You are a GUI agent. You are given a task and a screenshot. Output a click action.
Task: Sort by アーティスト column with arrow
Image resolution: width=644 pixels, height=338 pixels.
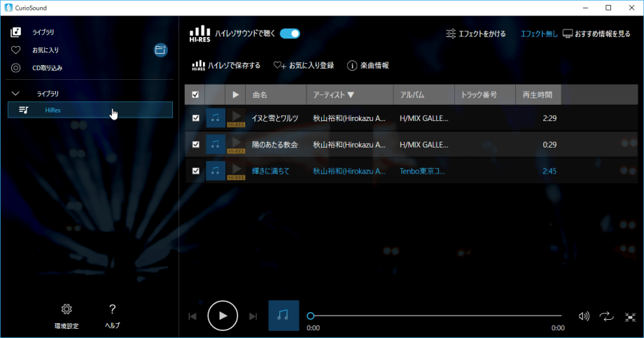tap(349, 95)
